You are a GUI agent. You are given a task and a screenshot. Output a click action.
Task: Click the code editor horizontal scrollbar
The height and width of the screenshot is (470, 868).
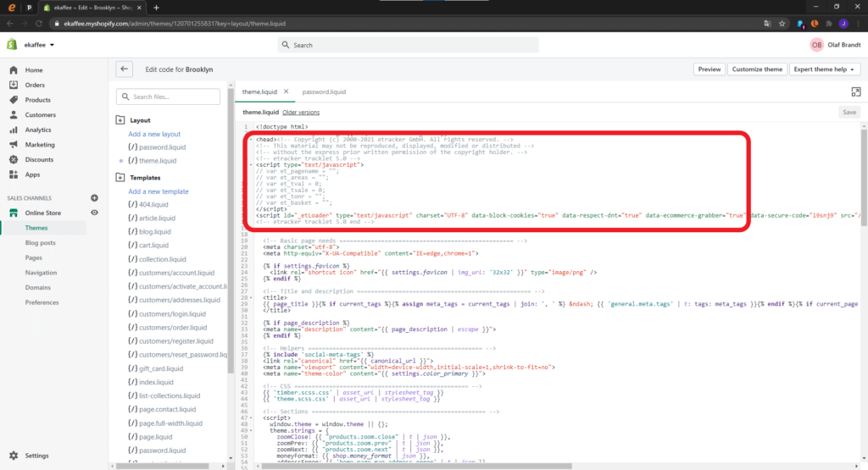416,466
